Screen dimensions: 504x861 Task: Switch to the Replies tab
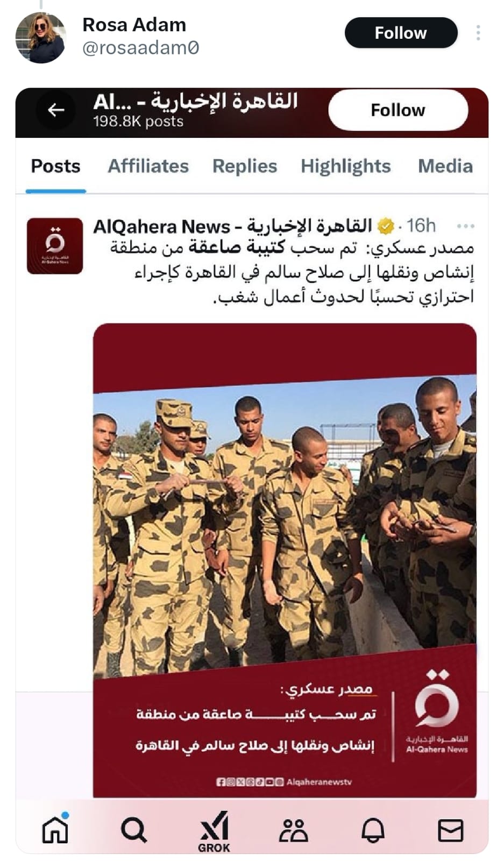point(245,166)
